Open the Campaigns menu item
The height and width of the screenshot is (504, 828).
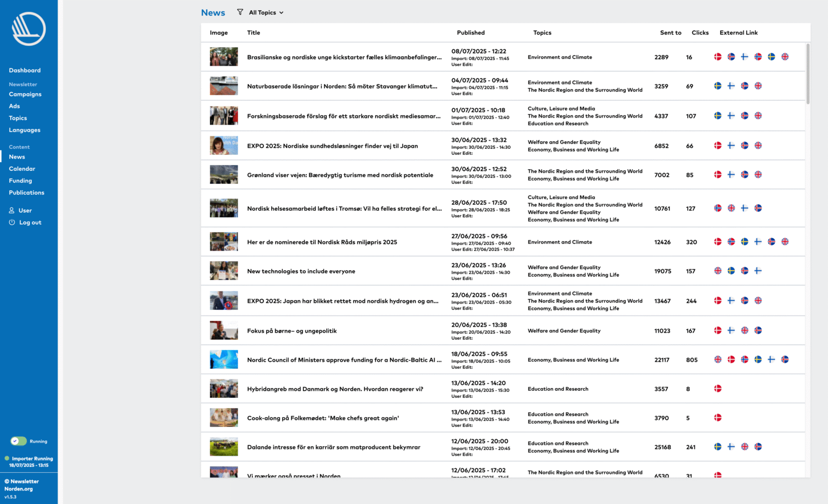pyautogui.click(x=25, y=94)
